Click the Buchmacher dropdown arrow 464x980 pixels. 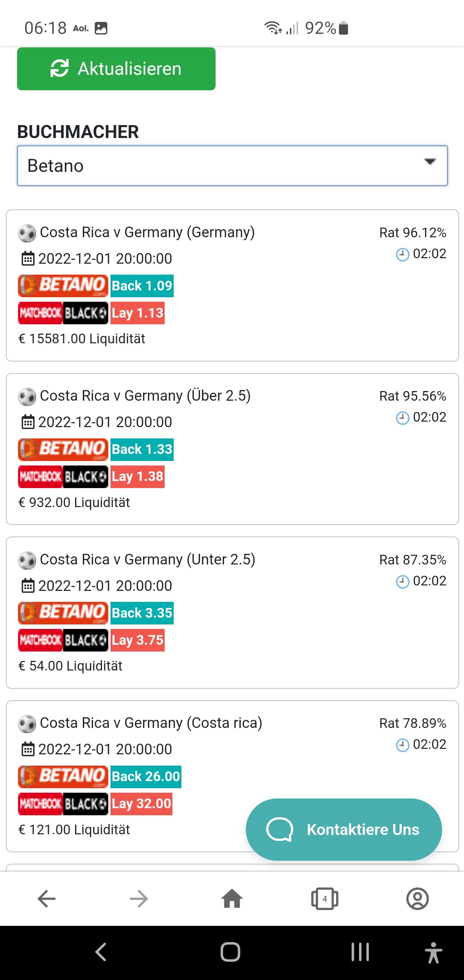pyautogui.click(x=430, y=162)
